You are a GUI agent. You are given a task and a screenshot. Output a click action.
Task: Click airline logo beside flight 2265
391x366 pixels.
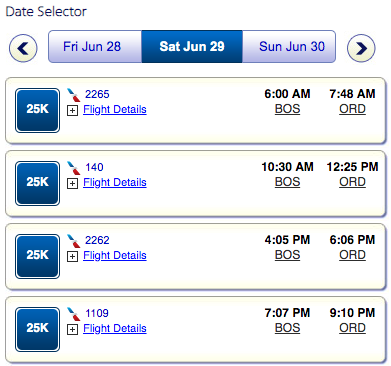pyautogui.click(x=74, y=95)
